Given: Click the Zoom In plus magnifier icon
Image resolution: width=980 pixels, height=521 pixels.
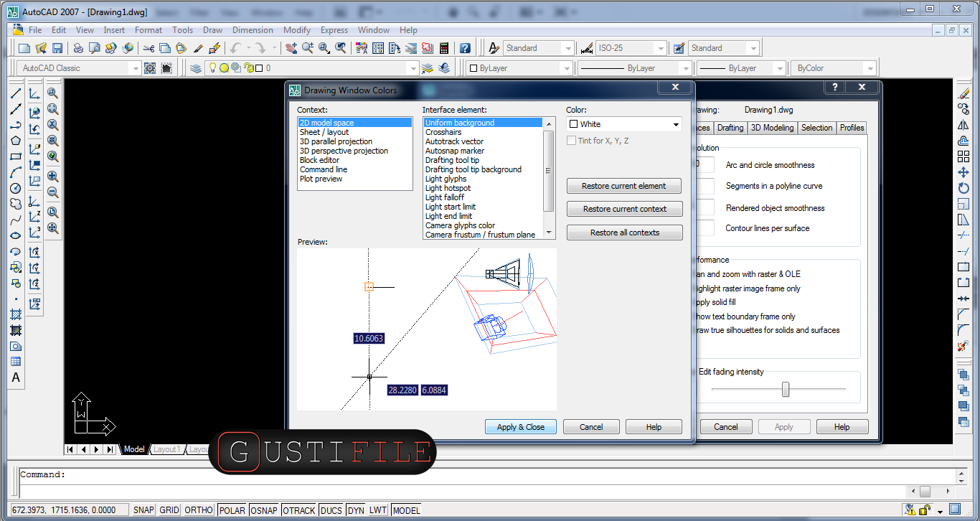Looking at the screenshot, I should [53, 177].
